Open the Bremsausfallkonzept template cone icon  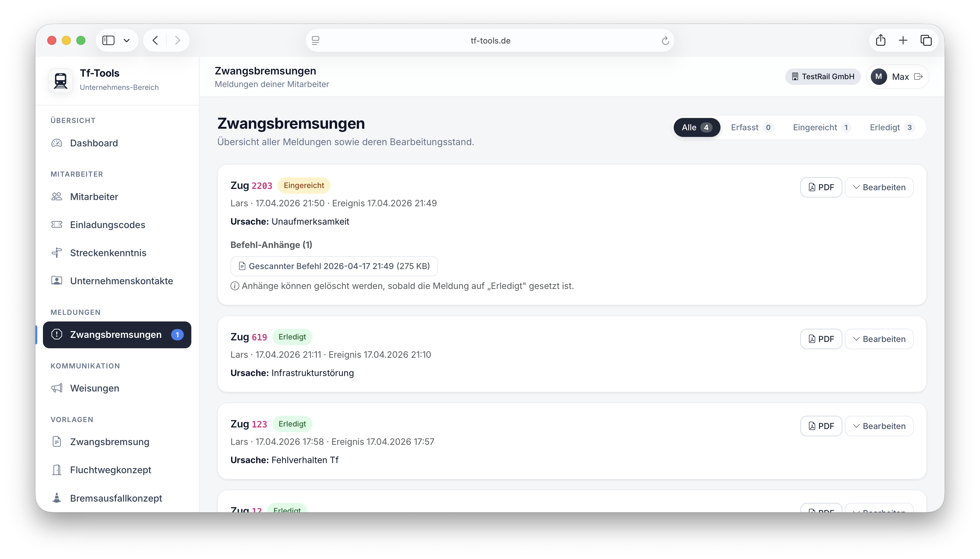point(57,498)
